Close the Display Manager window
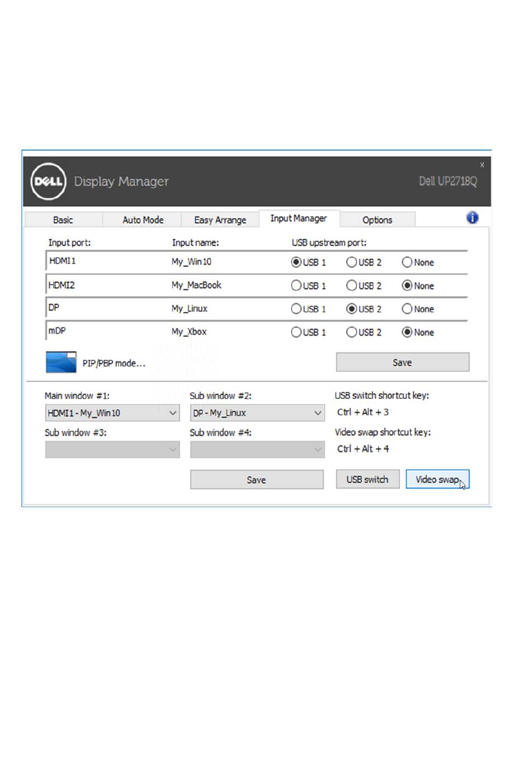532x770 pixels. 482,165
